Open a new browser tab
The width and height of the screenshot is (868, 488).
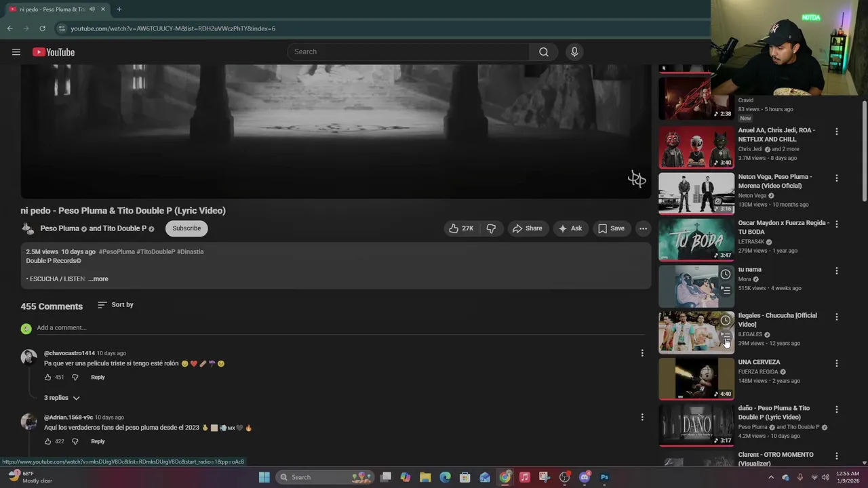[119, 9]
